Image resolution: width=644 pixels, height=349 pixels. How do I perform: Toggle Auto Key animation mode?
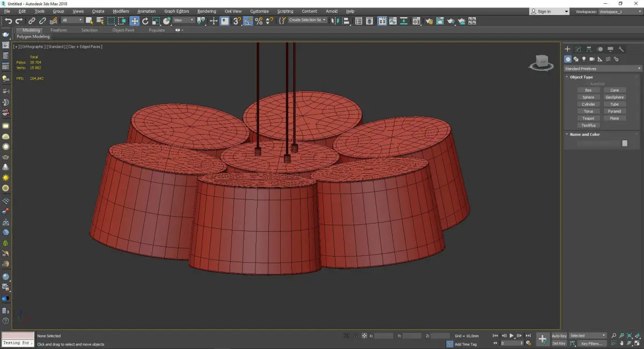click(x=559, y=336)
